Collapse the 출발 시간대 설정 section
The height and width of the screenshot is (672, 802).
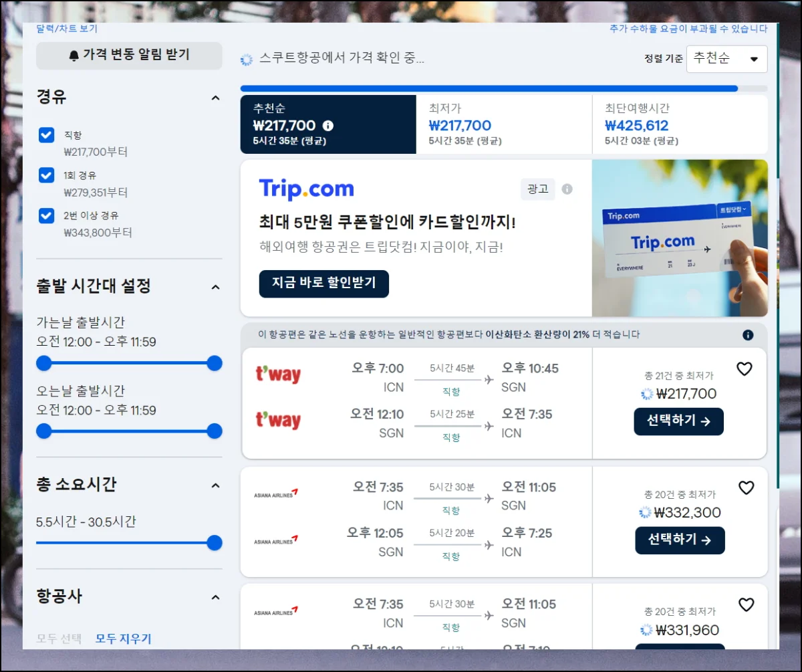pyautogui.click(x=215, y=287)
